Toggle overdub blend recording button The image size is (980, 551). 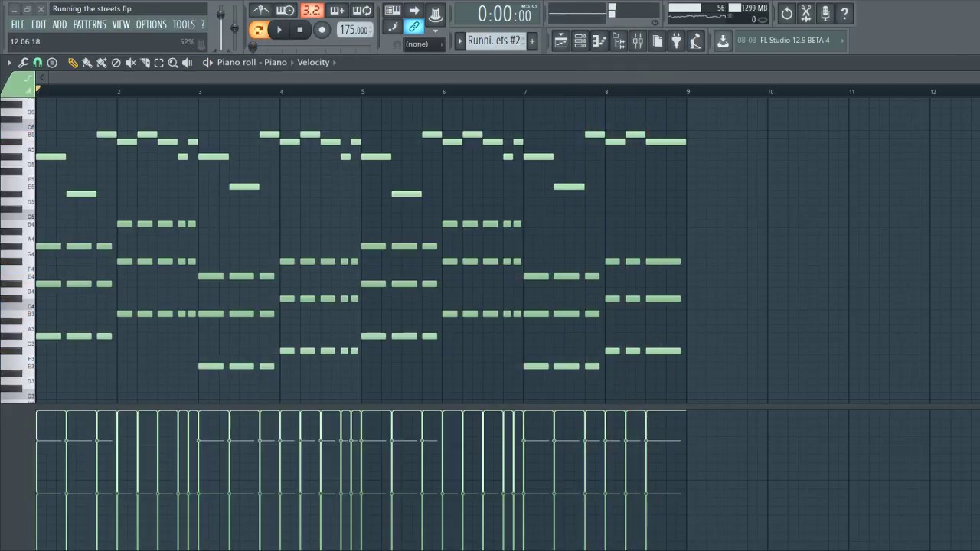point(337,11)
